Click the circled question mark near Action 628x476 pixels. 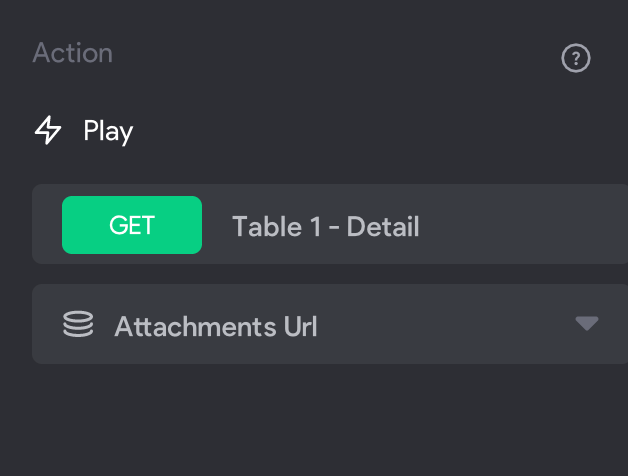576,58
